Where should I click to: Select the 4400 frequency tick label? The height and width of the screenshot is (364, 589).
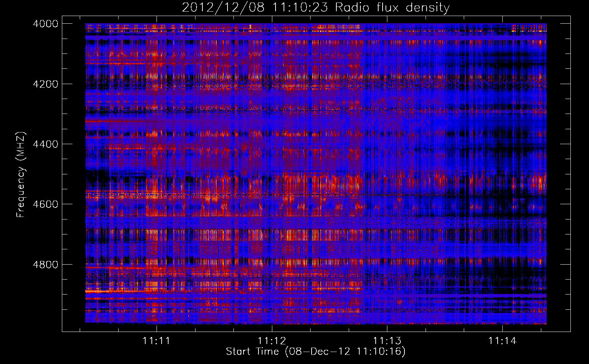(46, 144)
